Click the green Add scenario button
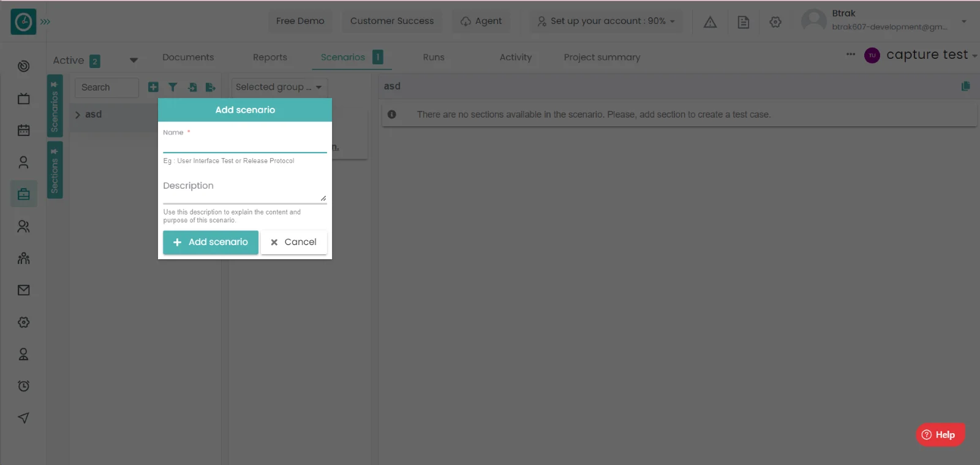Viewport: 980px width, 465px height. pyautogui.click(x=211, y=242)
